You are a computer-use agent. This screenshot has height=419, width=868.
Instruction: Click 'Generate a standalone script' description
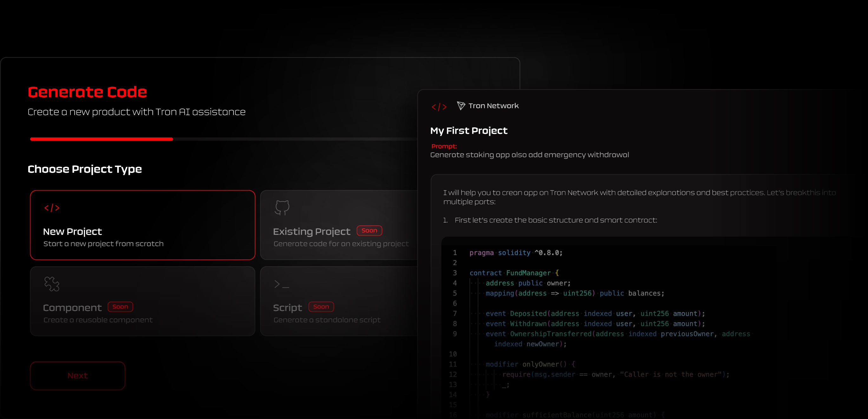pyautogui.click(x=327, y=320)
